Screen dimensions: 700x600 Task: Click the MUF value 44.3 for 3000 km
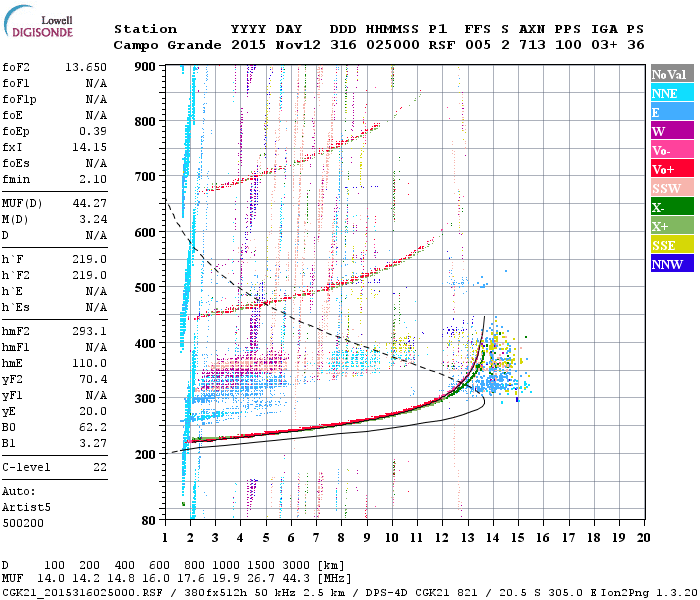tap(296, 579)
